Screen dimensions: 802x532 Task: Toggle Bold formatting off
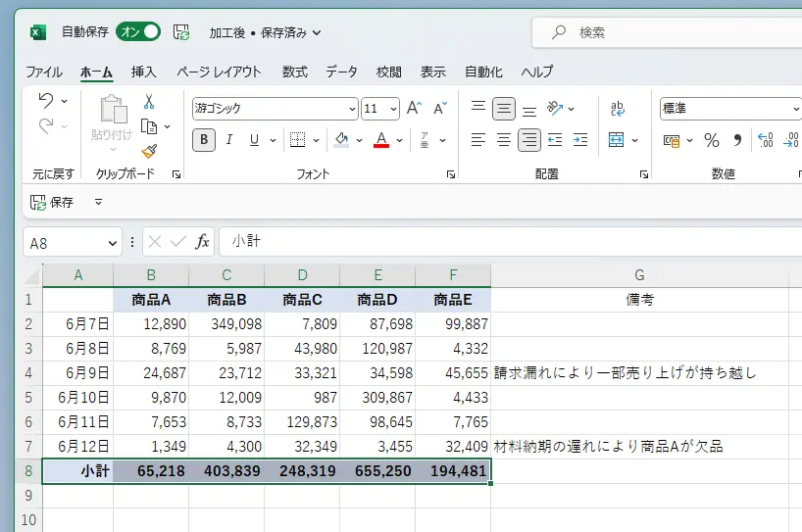click(x=204, y=140)
